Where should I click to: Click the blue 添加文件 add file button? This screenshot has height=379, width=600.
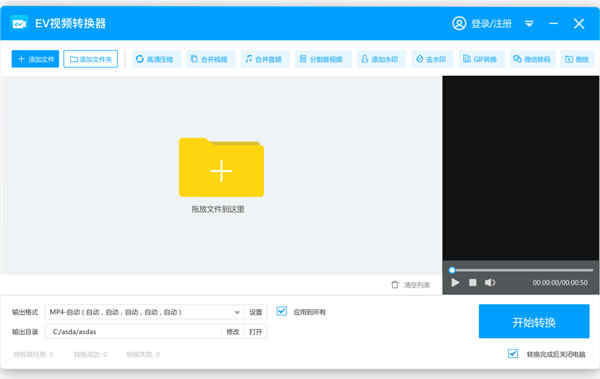(35, 59)
